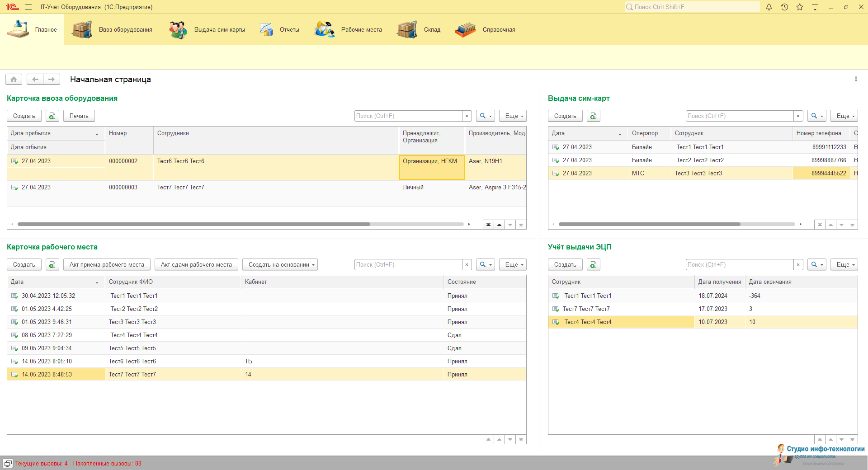Open the hamburger main menu icon

[x=28, y=7]
